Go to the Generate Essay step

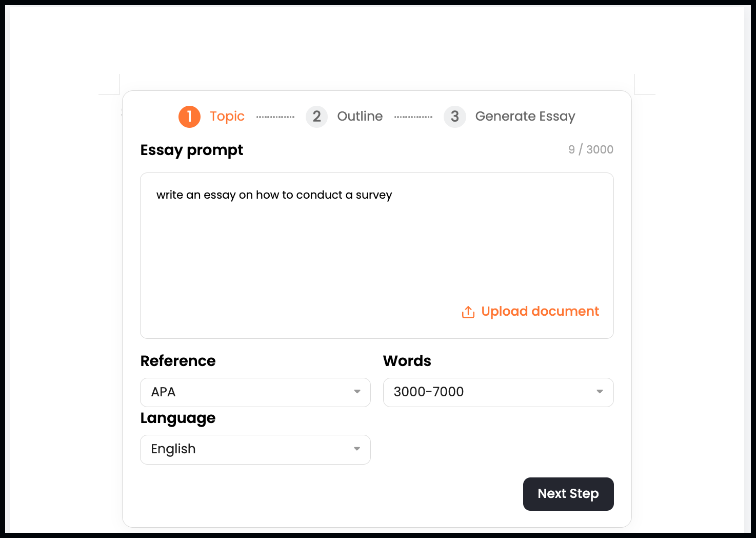coord(525,117)
